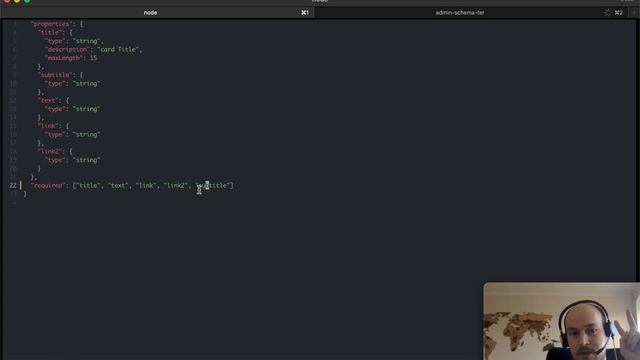Switch to the "admin-schema-ter" terminal tab
The image size is (640, 360).
point(460,13)
